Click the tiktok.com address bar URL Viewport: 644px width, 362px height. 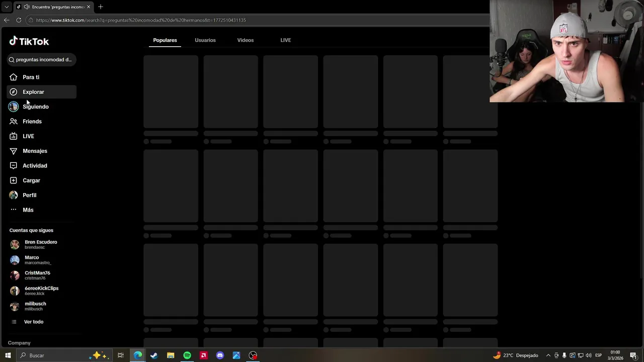141,20
